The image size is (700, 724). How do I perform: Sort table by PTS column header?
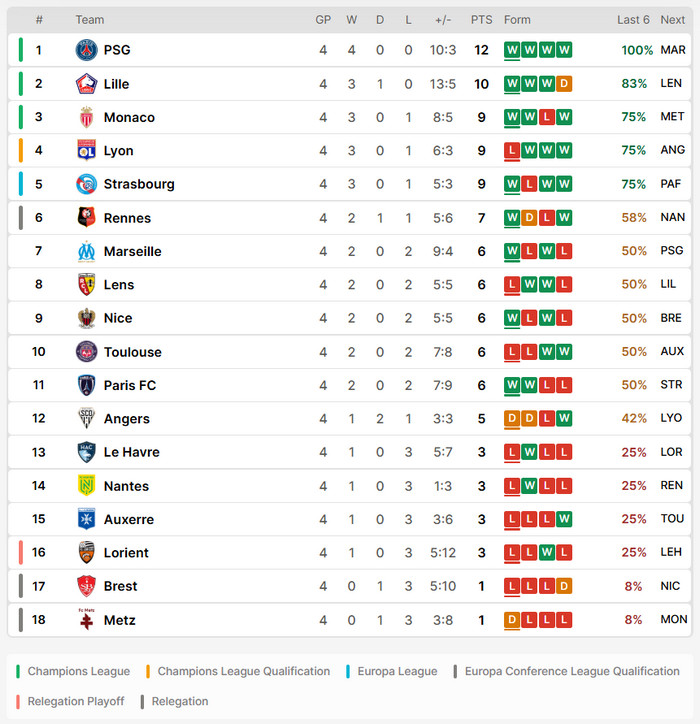482,20
